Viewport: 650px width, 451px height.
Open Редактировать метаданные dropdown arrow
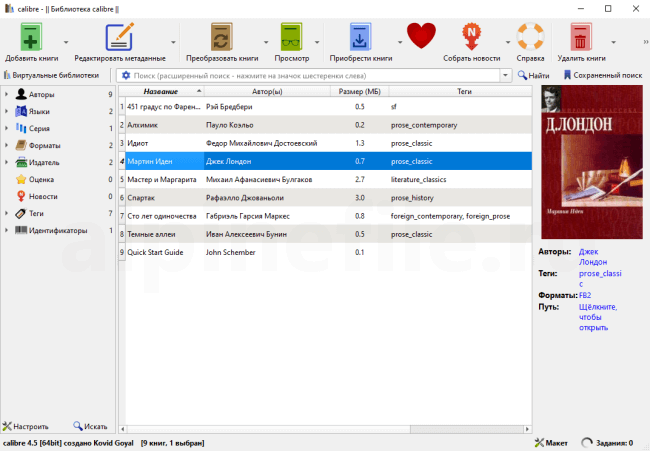173,42
